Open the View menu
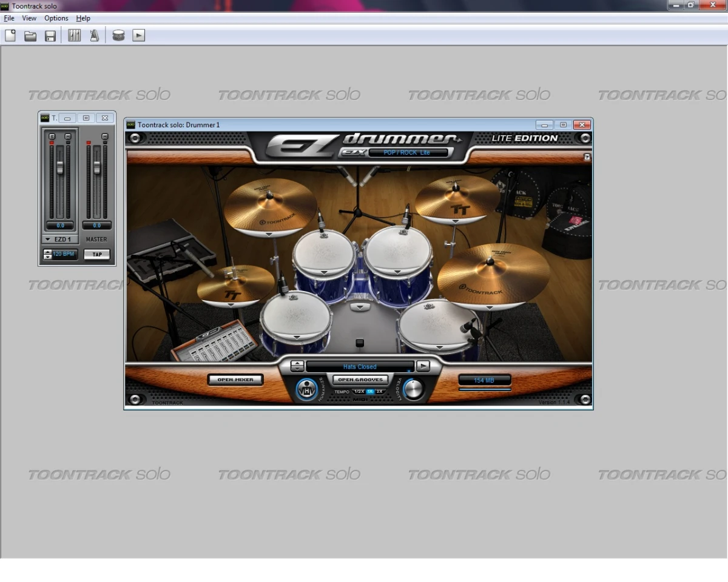728x582 pixels. point(29,18)
